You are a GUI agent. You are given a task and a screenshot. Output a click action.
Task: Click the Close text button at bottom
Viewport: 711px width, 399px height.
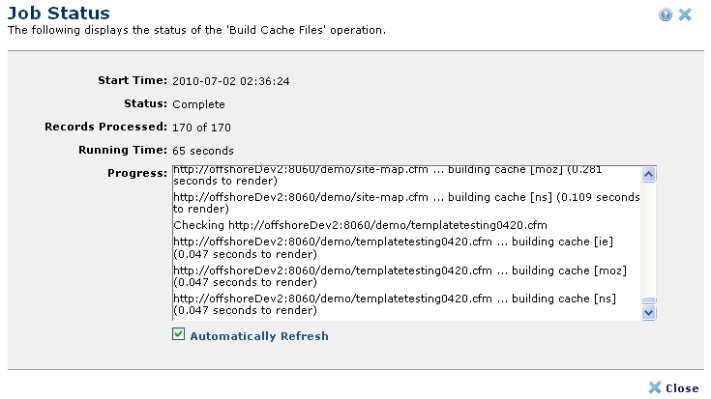(x=682, y=388)
